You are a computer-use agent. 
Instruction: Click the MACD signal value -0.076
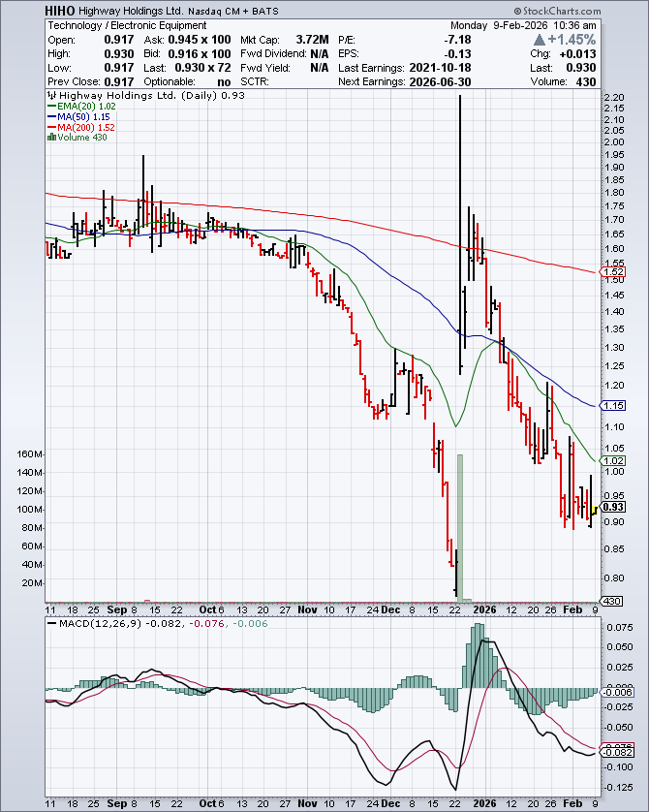click(205, 623)
